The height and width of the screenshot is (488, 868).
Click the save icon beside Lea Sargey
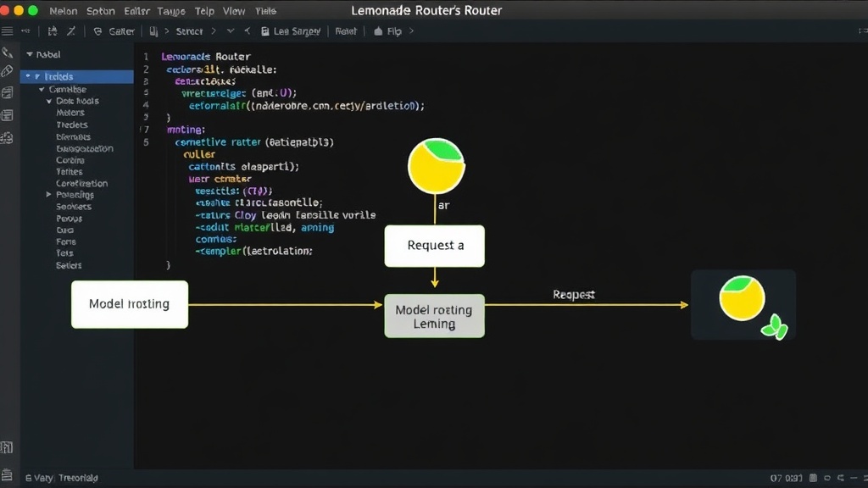(265, 31)
